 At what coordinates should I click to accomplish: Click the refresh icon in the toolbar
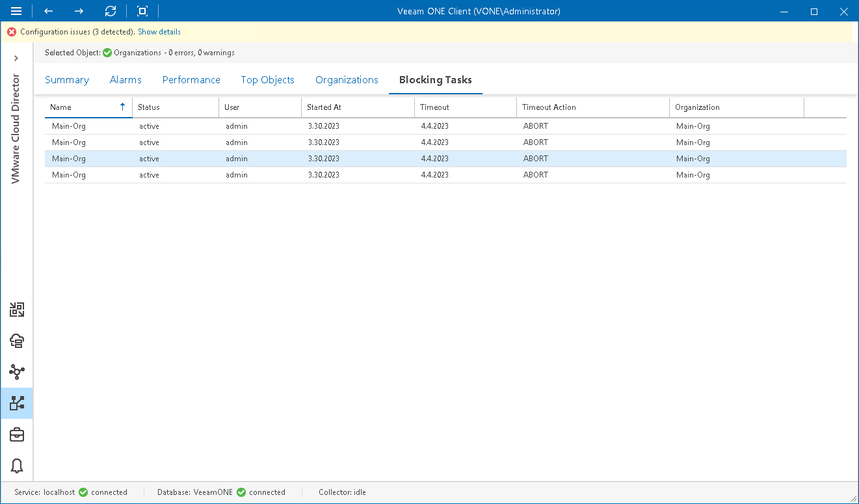pos(111,11)
